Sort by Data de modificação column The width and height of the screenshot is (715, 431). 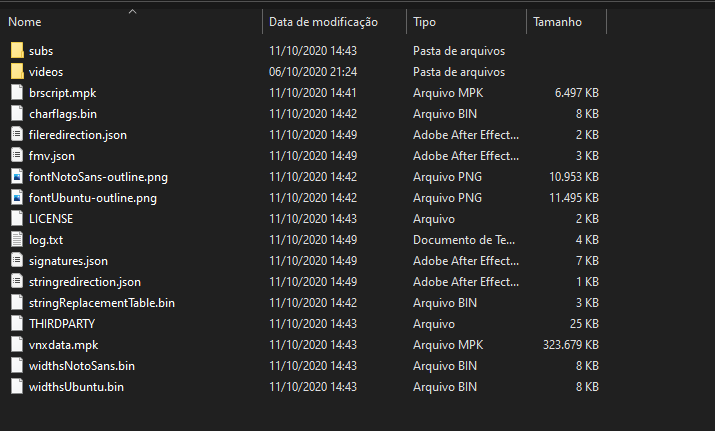pos(323,22)
